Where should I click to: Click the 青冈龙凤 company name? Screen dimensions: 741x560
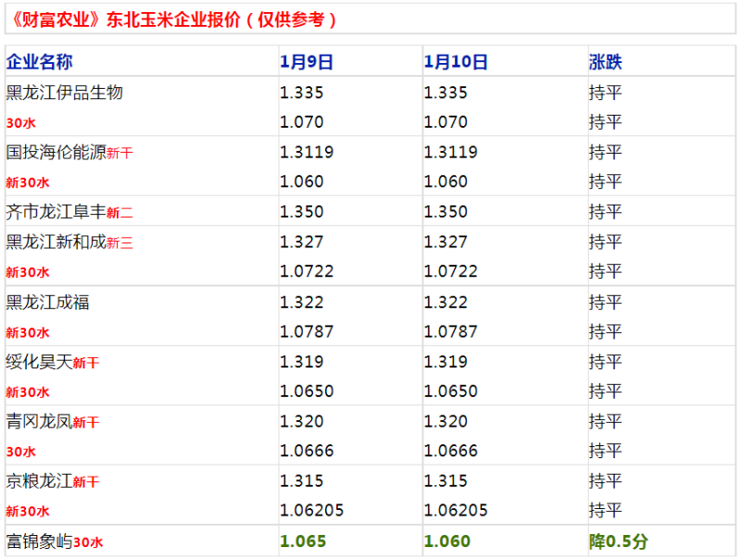pyautogui.click(x=39, y=421)
